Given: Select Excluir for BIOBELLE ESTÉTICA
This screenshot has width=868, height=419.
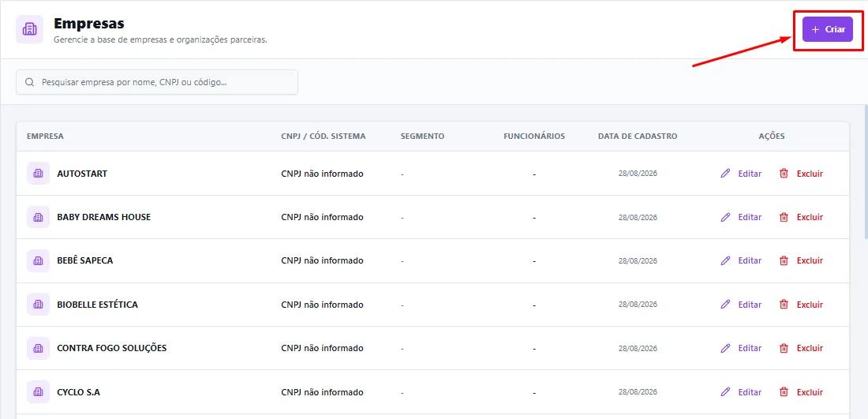Looking at the screenshot, I should [x=810, y=305].
